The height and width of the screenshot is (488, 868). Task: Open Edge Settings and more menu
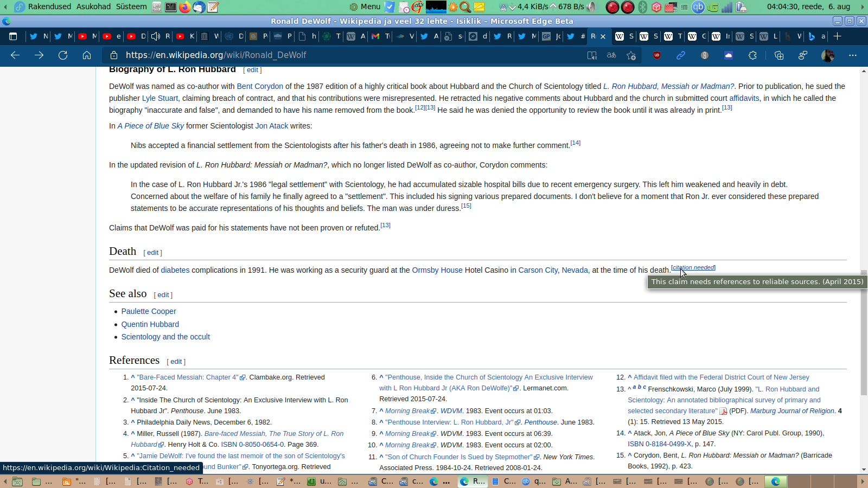pyautogui.click(x=853, y=55)
